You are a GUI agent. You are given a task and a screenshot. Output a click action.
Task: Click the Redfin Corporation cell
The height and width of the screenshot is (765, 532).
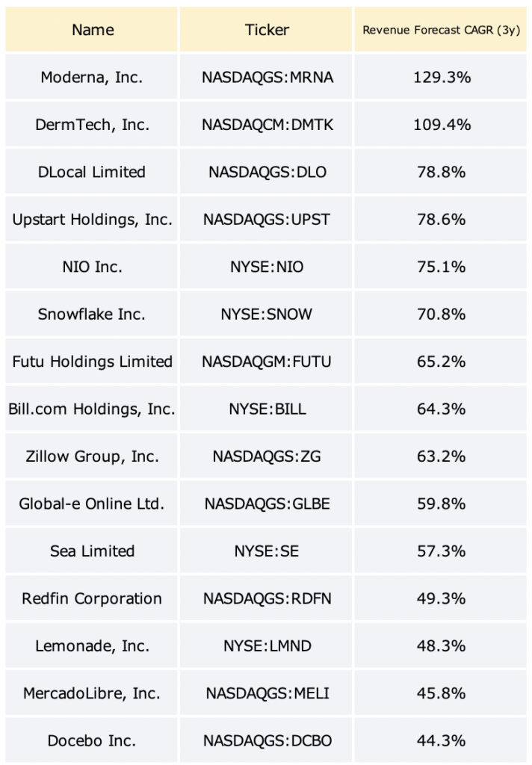point(91,598)
